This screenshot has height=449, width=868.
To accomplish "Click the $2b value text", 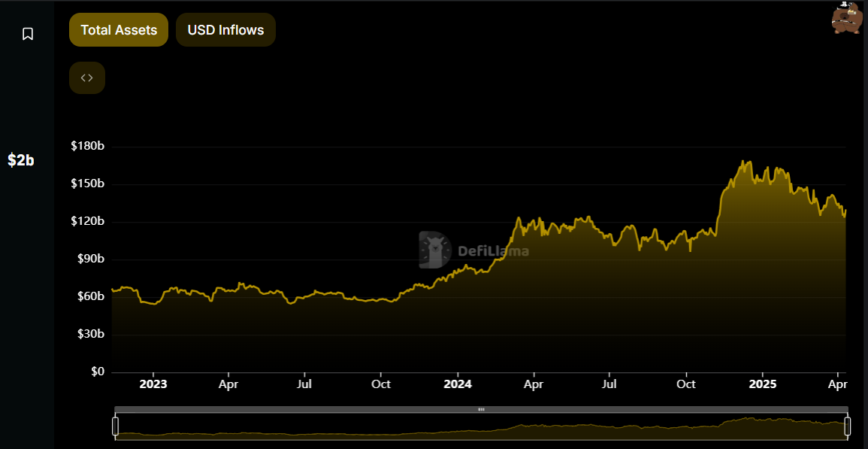I will point(21,161).
